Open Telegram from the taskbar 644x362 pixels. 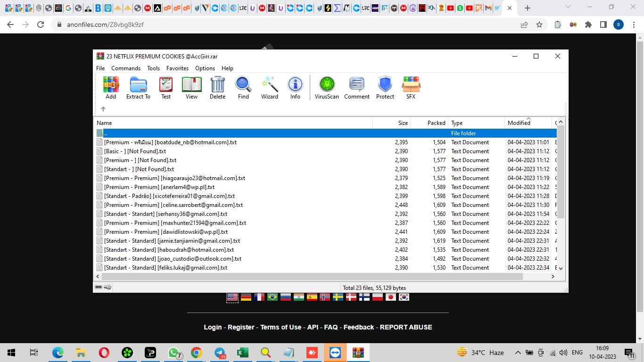(220, 353)
